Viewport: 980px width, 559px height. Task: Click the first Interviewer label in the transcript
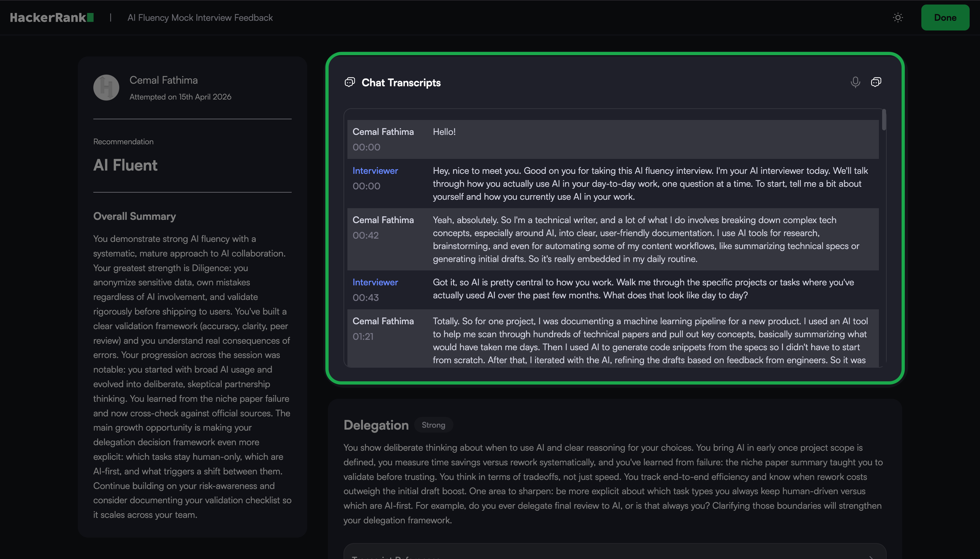pos(375,171)
